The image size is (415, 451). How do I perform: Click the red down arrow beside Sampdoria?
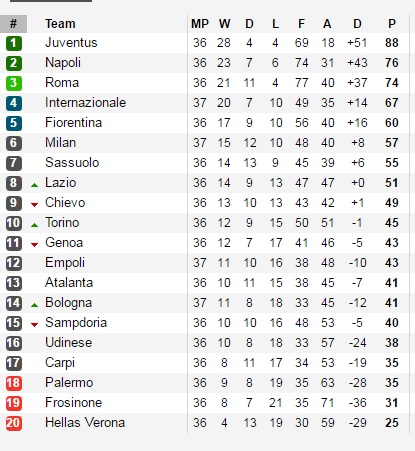pos(34,325)
